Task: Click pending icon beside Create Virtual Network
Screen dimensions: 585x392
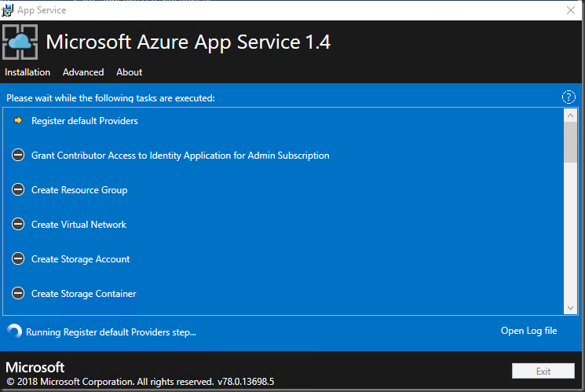Action: [x=19, y=225]
